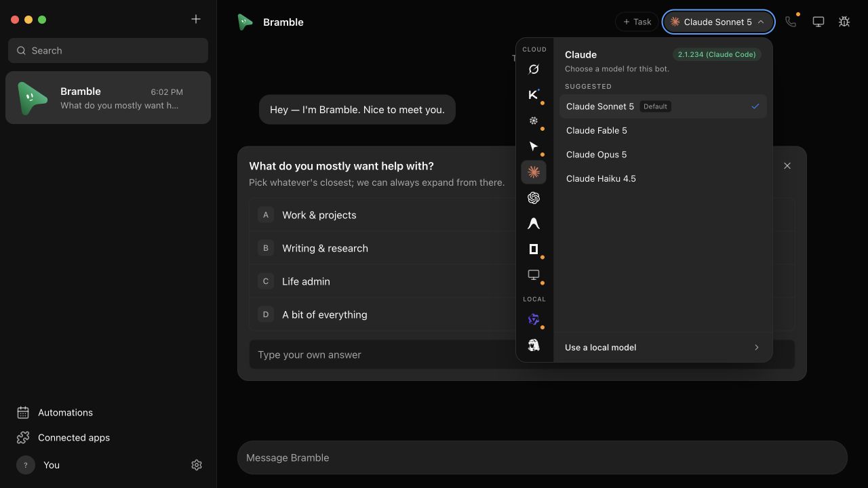
Task: Open the screen display icon in the header
Action: pyautogui.click(x=818, y=22)
